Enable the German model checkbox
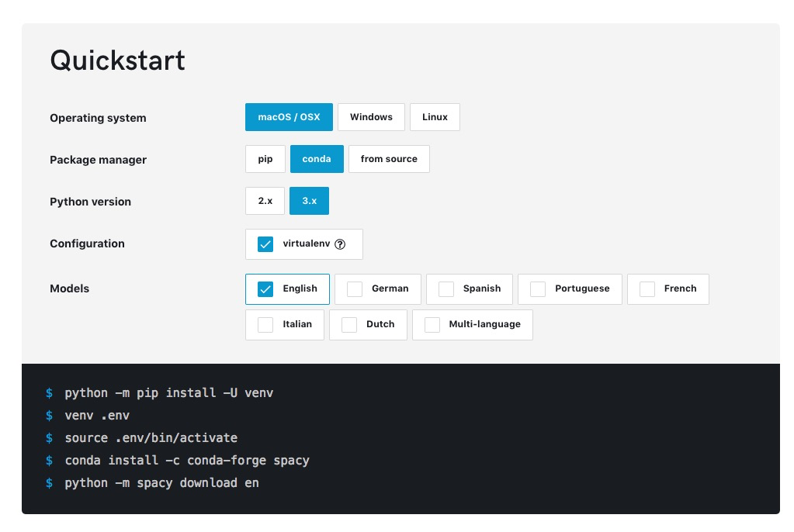The height and width of the screenshot is (532, 794). 355,289
